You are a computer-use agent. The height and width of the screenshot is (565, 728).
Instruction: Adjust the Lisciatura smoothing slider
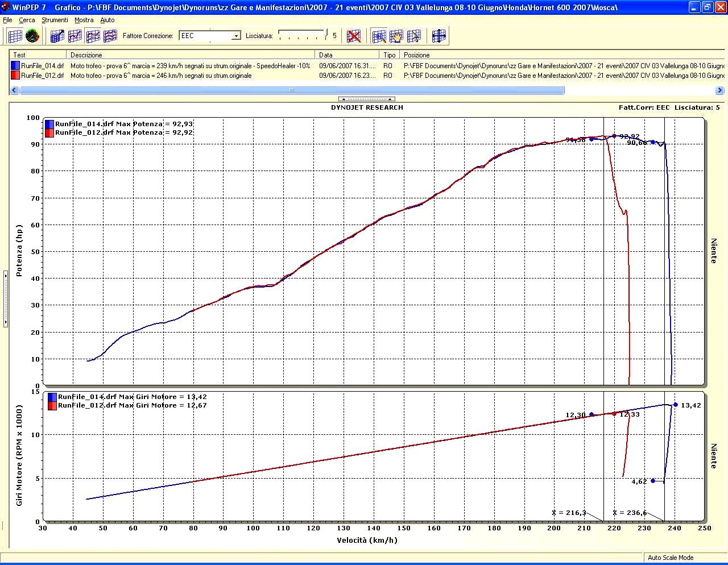pyautogui.click(x=303, y=35)
